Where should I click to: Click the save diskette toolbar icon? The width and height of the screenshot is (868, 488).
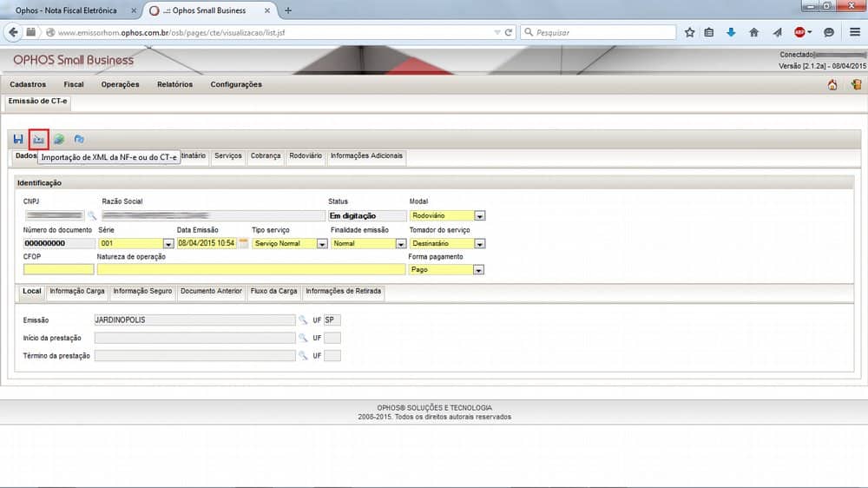(x=18, y=139)
